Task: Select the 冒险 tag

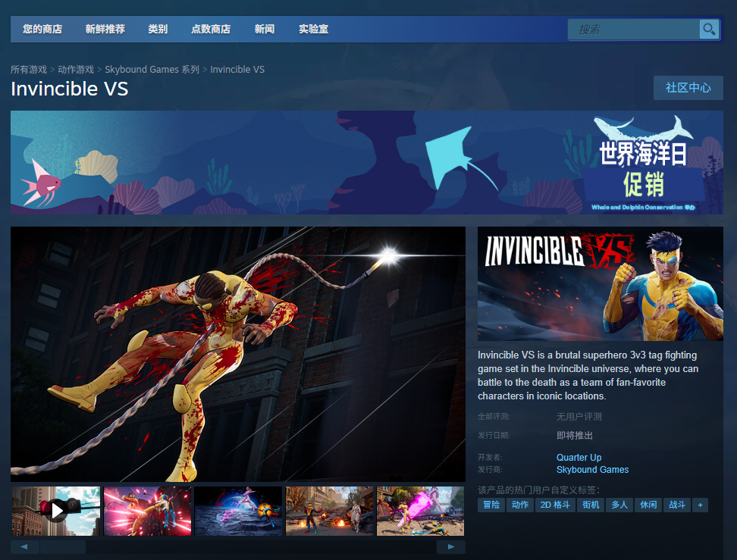Action: click(x=491, y=505)
